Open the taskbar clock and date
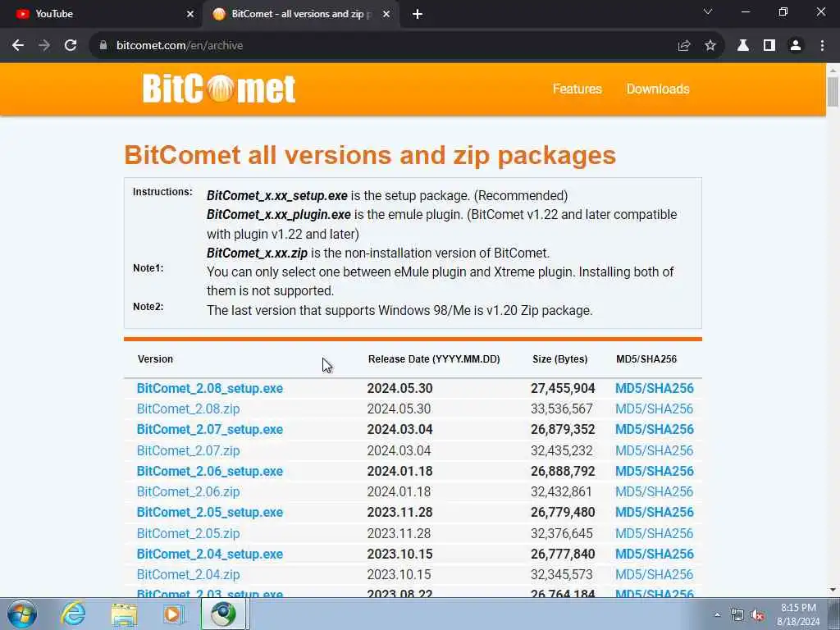 [x=798, y=614]
